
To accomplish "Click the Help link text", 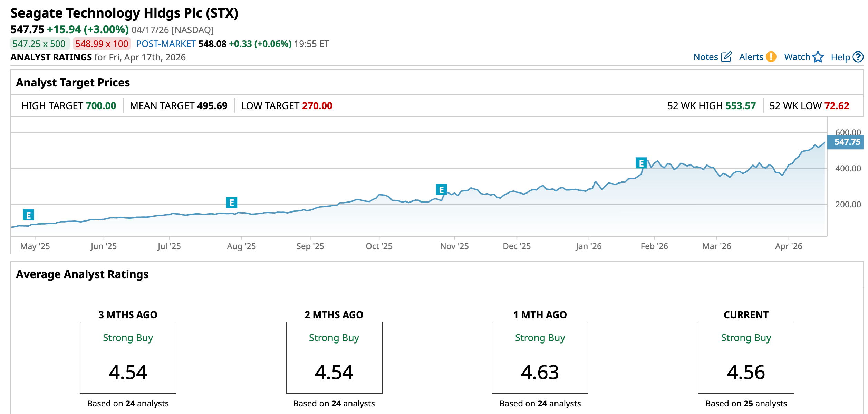I will click(x=840, y=57).
